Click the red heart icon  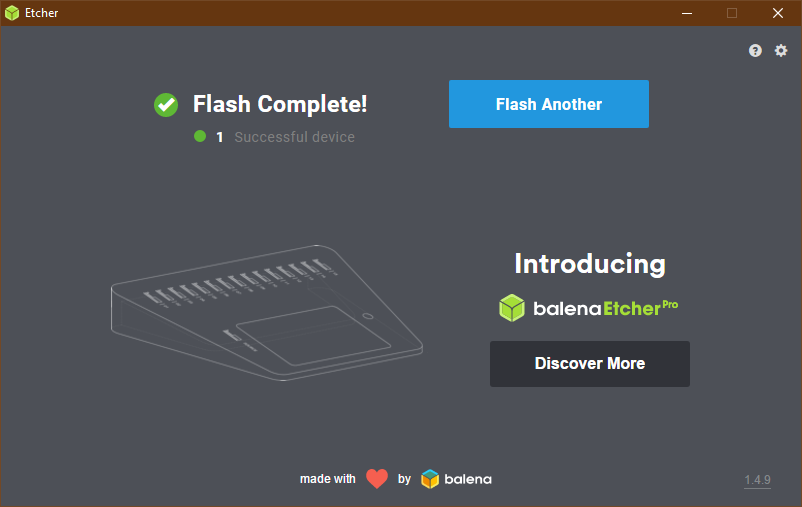coord(377,479)
